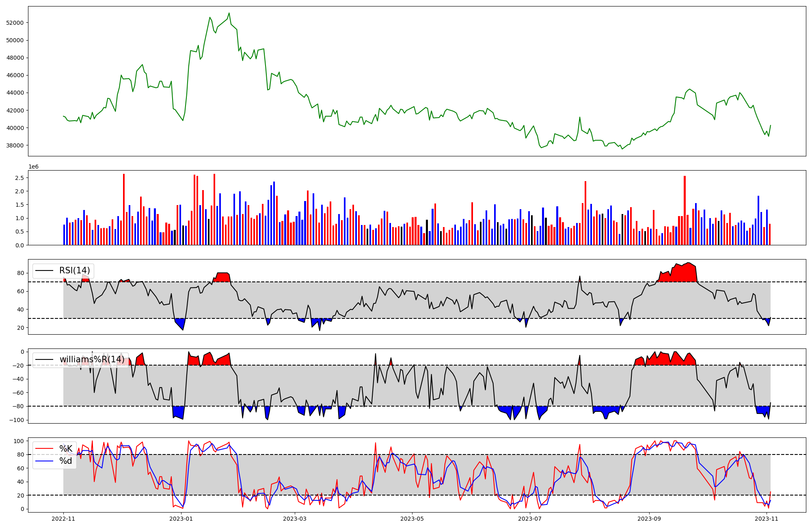Select the %d legend entry
The height and width of the screenshot is (528, 812).
[x=65, y=461]
